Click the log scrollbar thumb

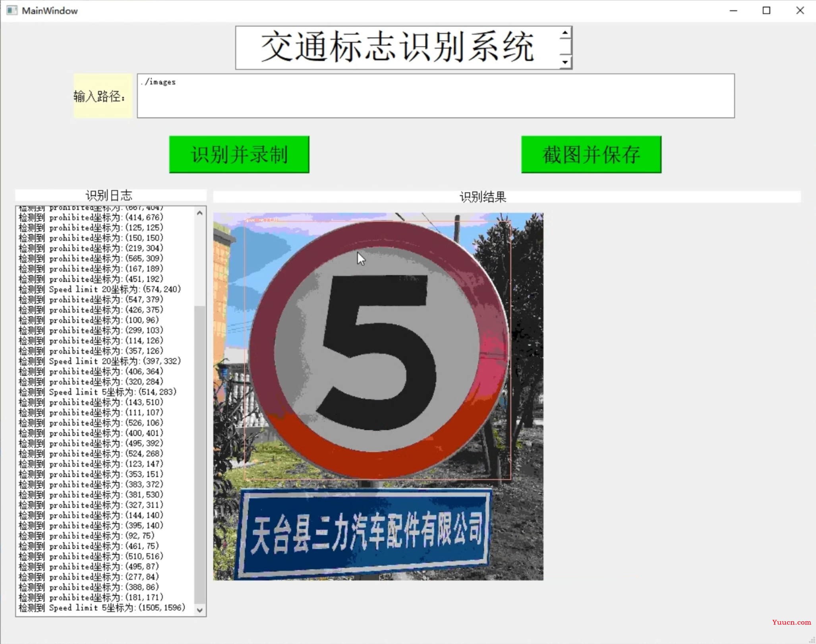(200, 454)
